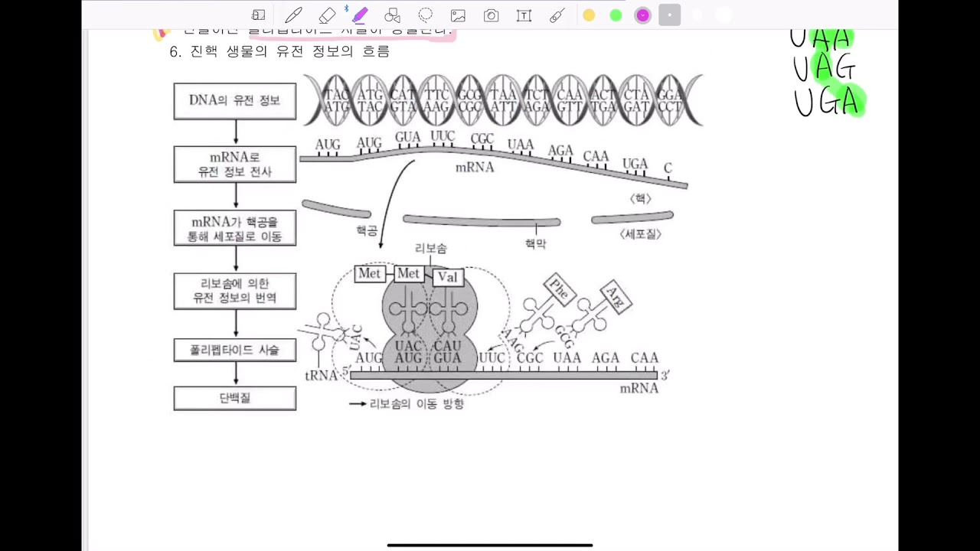Click the 'Val' amino acid box

pos(448,277)
